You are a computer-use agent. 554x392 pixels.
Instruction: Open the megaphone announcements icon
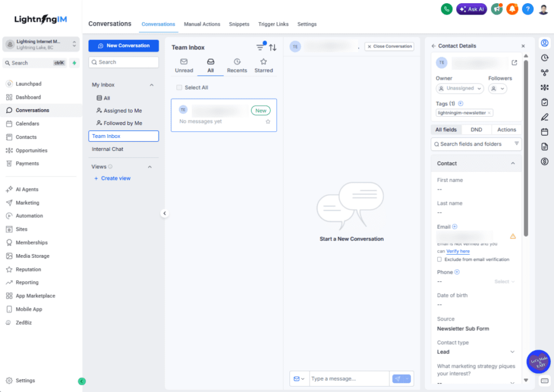(x=496, y=9)
